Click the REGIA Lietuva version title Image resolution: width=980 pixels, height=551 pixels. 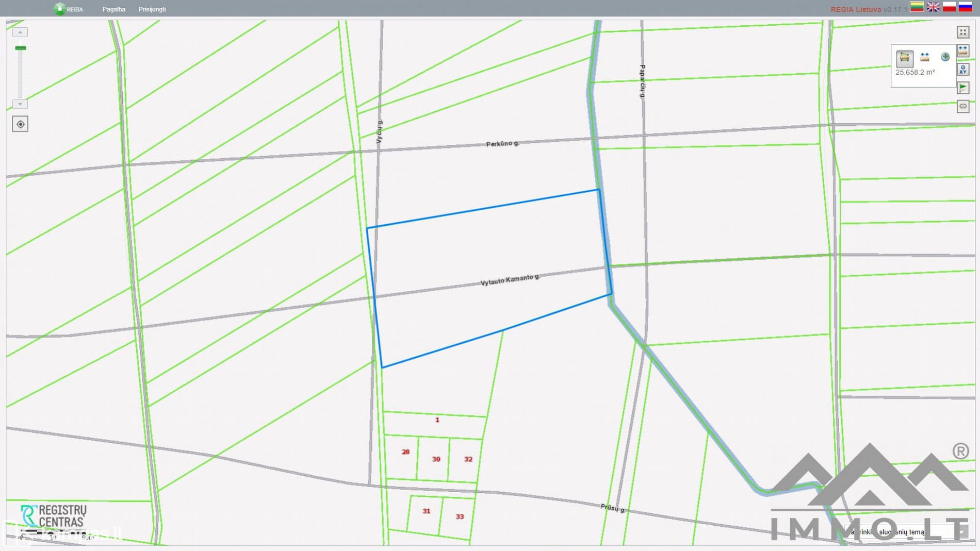tap(869, 9)
